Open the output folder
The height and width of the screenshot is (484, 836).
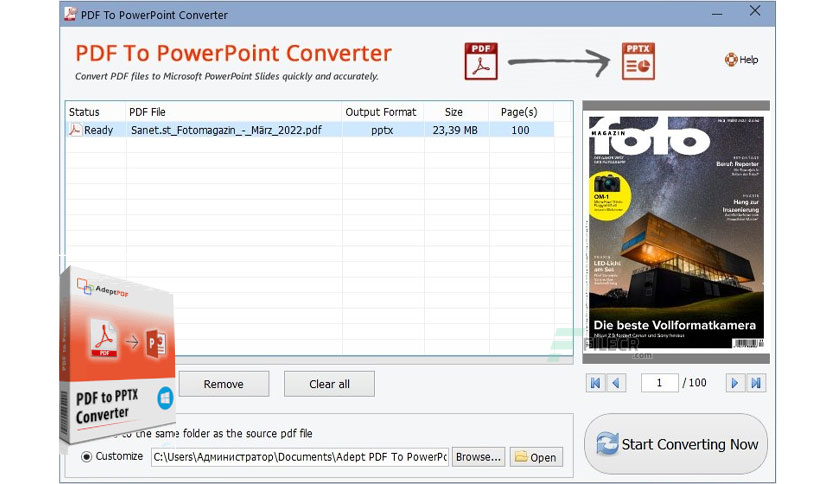coord(536,457)
